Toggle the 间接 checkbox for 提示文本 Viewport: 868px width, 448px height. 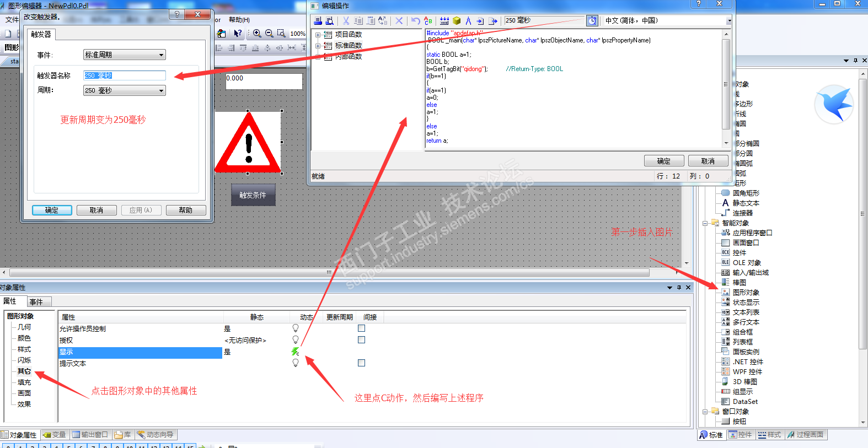coord(362,363)
